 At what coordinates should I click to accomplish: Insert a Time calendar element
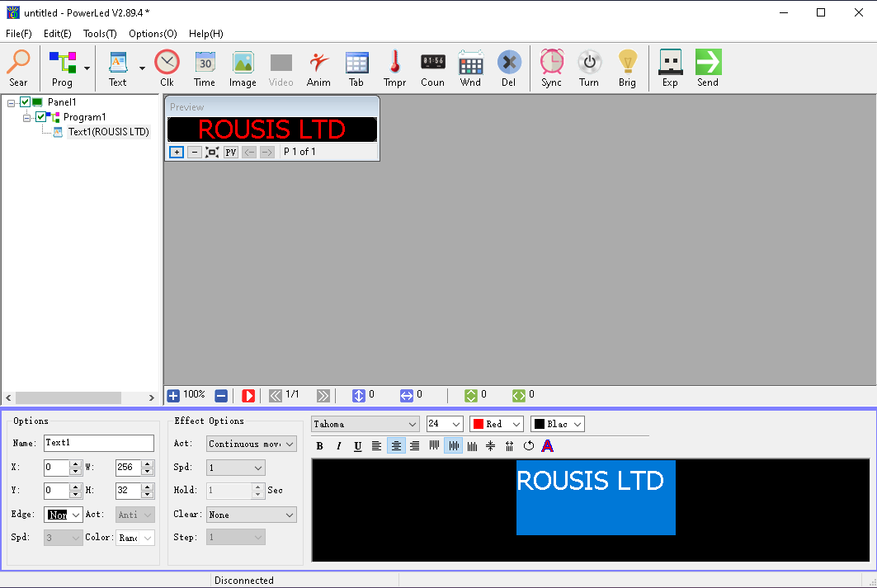[205, 68]
